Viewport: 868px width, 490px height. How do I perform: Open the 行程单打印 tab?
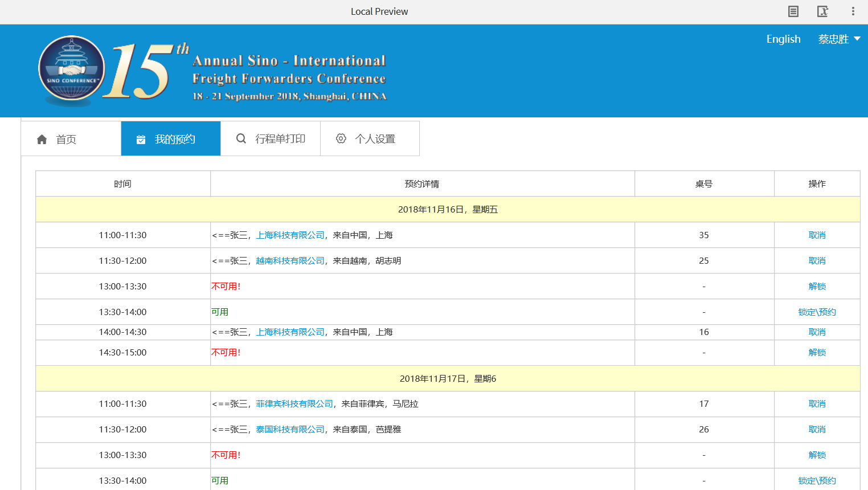[271, 138]
